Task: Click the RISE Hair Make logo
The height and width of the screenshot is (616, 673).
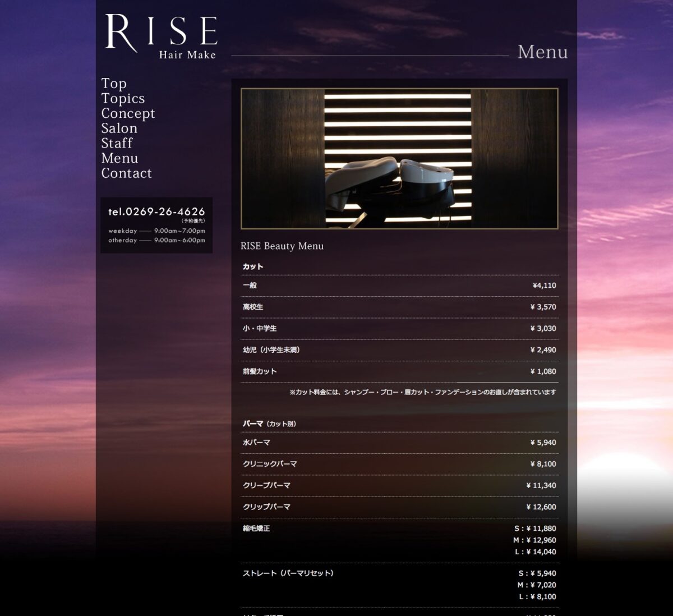Action: pos(161,36)
